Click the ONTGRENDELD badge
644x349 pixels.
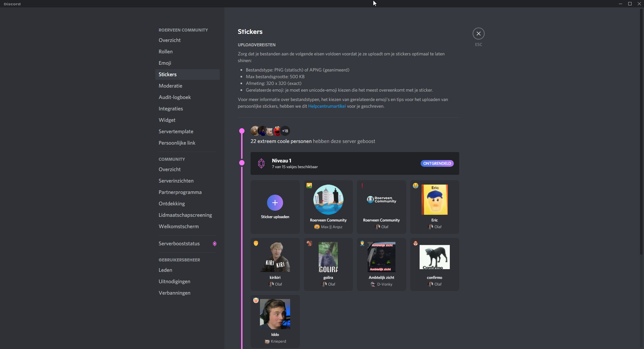[437, 163]
